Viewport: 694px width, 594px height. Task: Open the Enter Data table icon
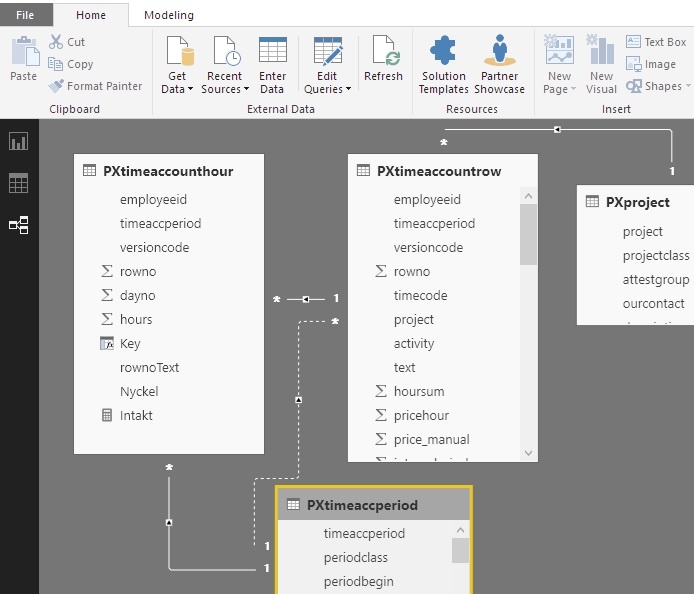273,50
